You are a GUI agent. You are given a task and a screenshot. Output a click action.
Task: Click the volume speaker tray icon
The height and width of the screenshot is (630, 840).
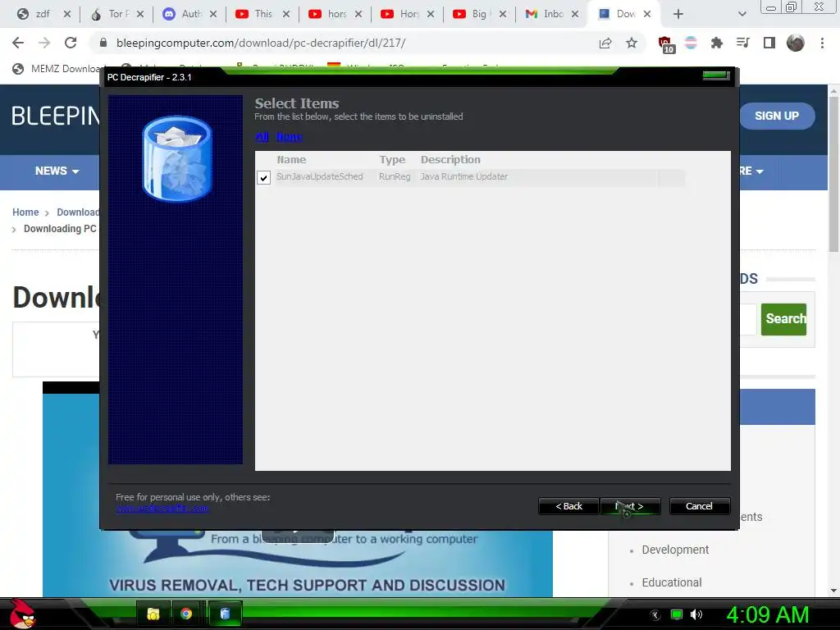696,614
